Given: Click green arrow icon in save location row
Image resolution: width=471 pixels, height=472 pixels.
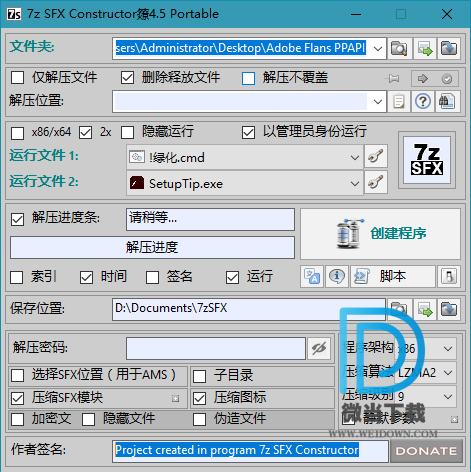Looking at the screenshot, I should [x=425, y=309].
